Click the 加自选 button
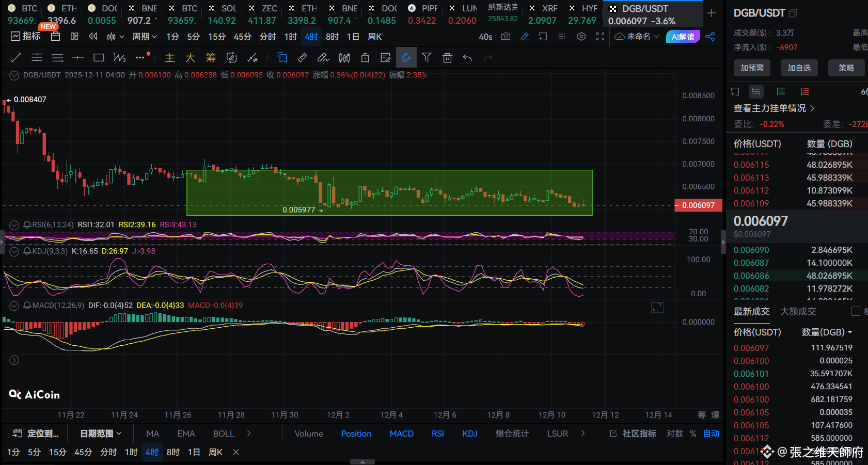Image resolution: width=868 pixels, height=465 pixels. (x=799, y=68)
